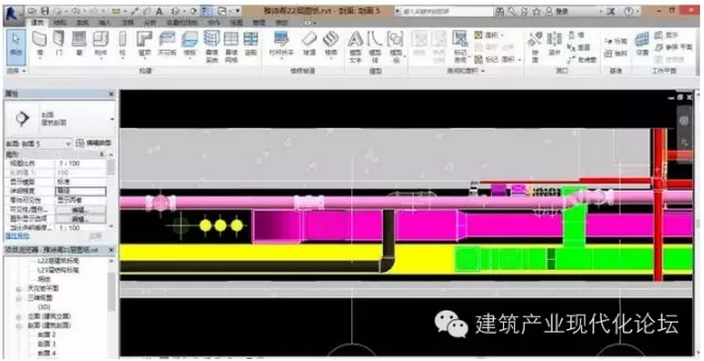Switch to the Structure (结构) ribbon tab
Image resolution: width=704 pixels, height=361 pixels.
pos(59,22)
